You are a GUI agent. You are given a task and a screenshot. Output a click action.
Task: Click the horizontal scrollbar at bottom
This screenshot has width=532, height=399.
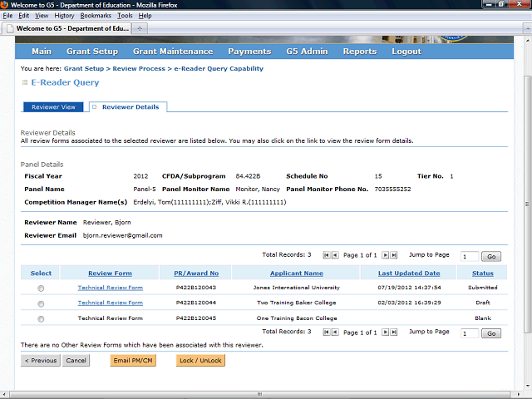click(x=259, y=394)
